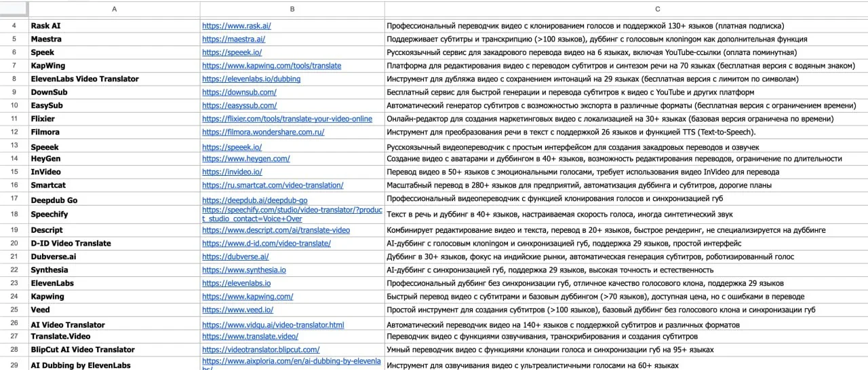The width and height of the screenshot is (868, 370).
Task: Select the 'AI Dubbing by ElevenLabs' cell
Action: point(114,365)
